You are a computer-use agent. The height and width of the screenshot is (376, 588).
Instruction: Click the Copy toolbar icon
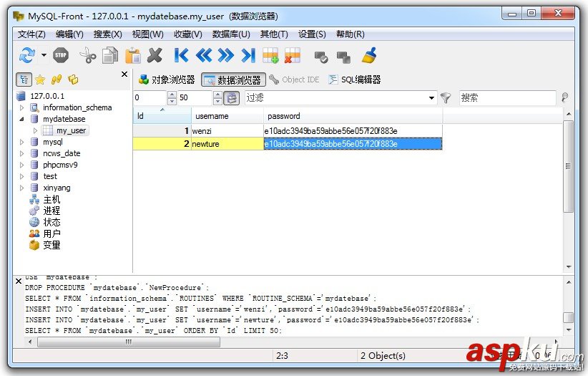click(110, 55)
